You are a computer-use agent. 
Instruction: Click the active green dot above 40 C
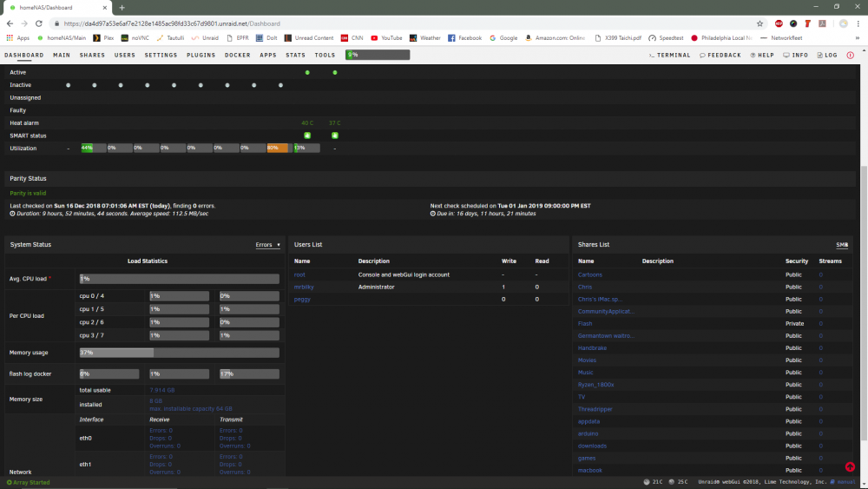click(x=307, y=73)
